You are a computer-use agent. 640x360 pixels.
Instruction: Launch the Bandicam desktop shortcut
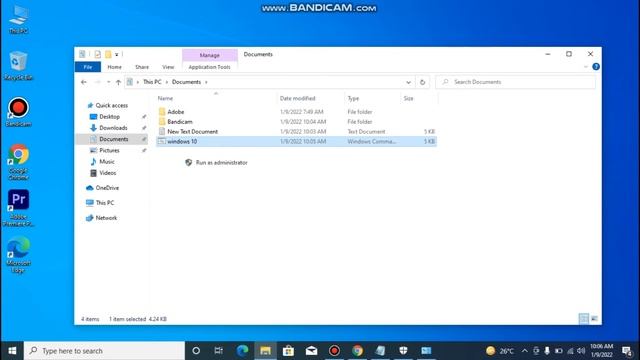(x=18, y=112)
